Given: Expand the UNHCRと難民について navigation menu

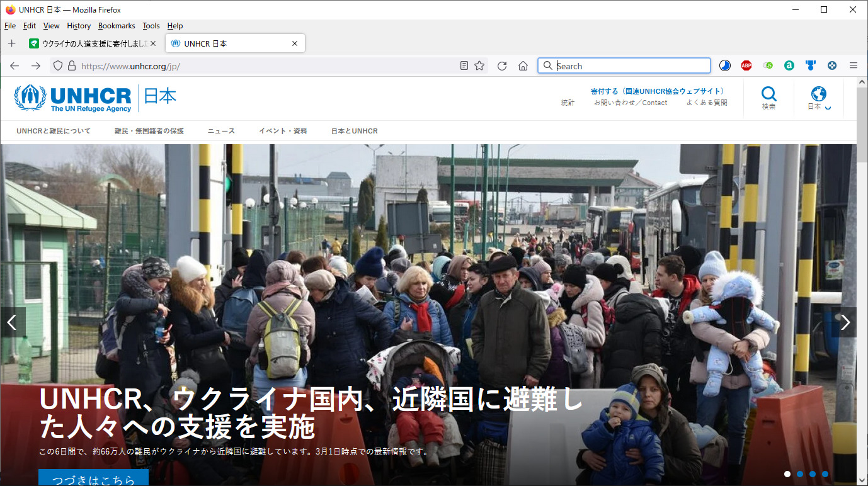Looking at the screenshot, I should (x=54, y=131).
